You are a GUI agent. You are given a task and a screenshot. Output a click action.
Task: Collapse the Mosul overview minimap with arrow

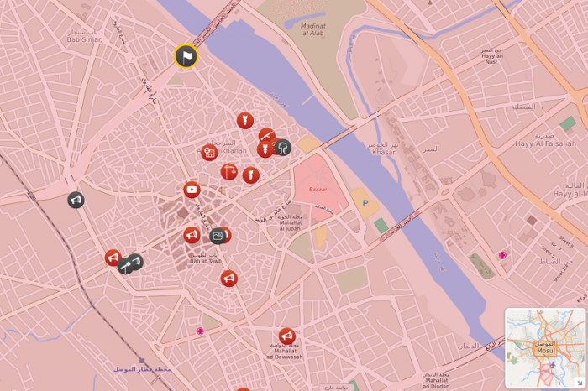pyautogui.click(x=580, y=382)
